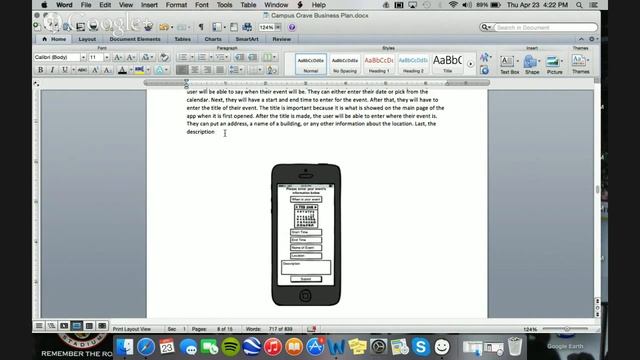Clear formatting with the eraser icon
The width and height of the screenshot is (640, 360).
pyautogui.click(x=164, y=57)
